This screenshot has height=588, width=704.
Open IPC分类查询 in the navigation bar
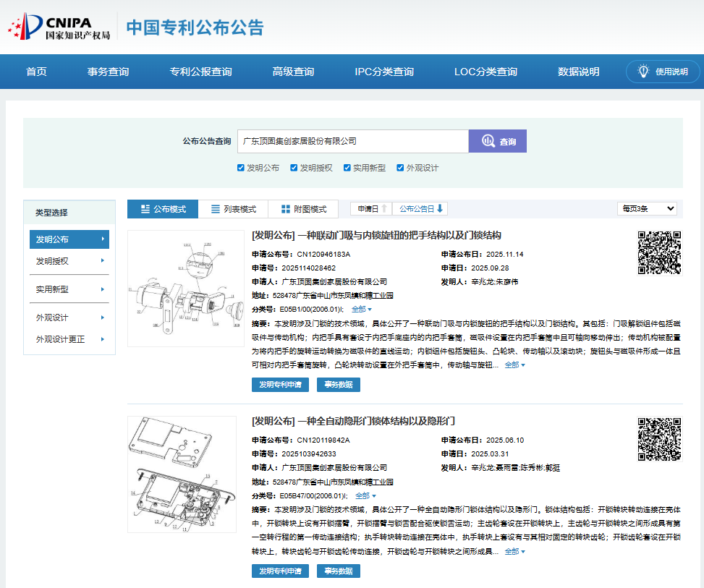(x=384, y=72)
